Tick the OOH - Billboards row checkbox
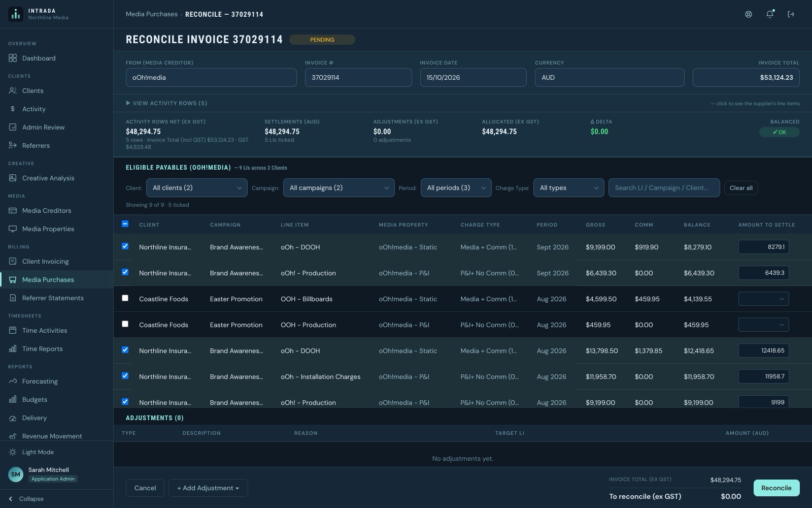Image resolution: width=812 pixels, height=508 pixels. [x=125, y=298]
